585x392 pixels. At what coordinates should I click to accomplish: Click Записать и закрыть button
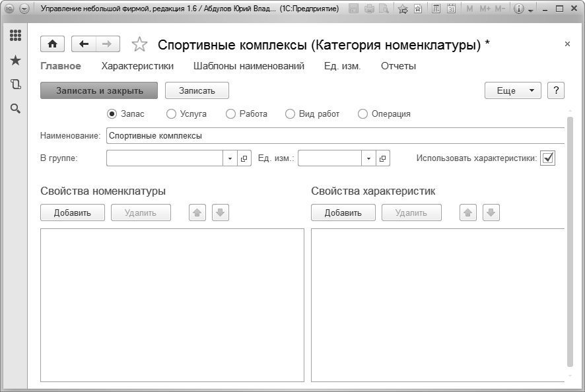(99, 90)
